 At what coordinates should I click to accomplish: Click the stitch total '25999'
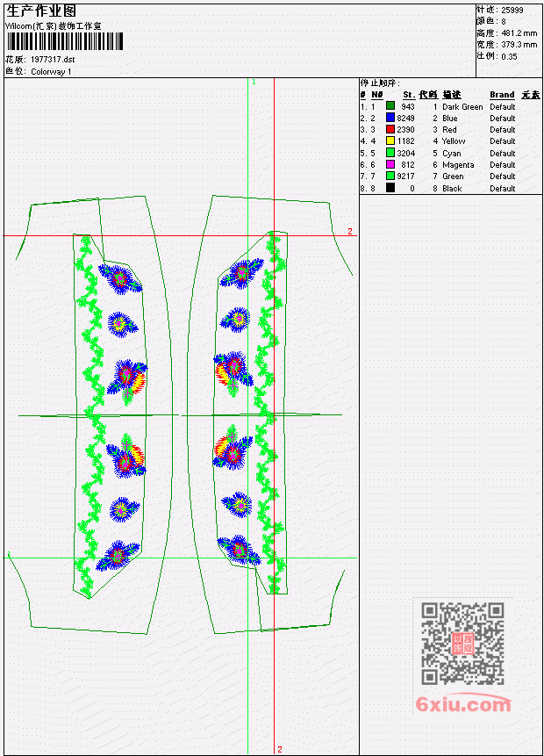tap(512, 10)
